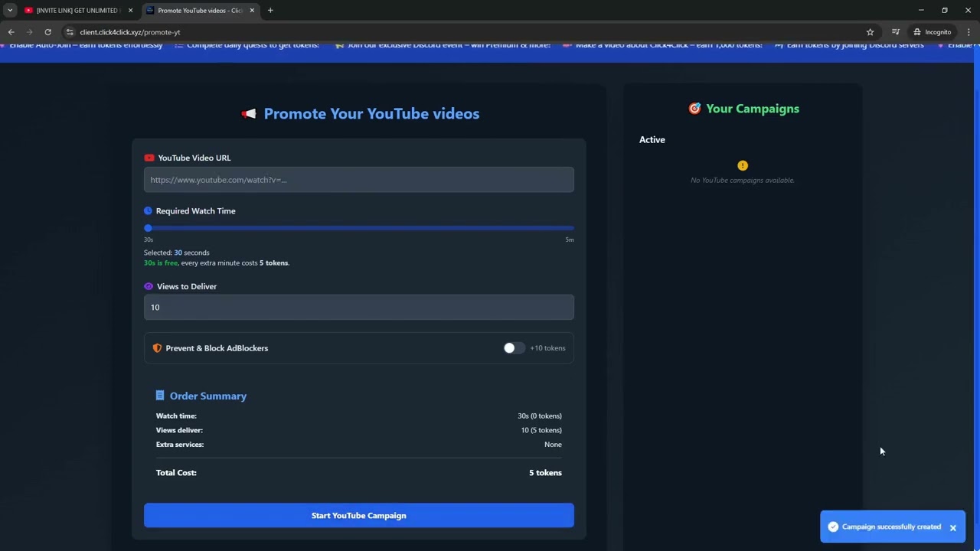Click 'Selected: 30 seconds' text
The image size is (980, 551).
pos(176,253)
